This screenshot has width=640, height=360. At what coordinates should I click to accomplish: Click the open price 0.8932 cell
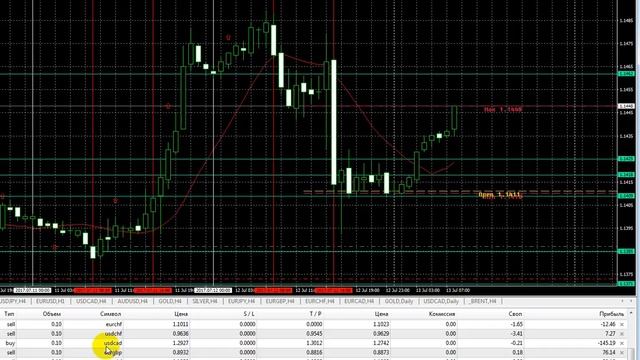(x=180, y=352)
